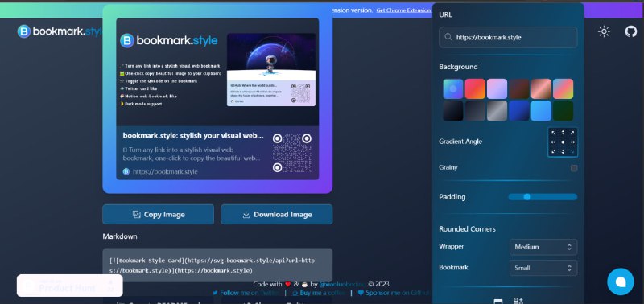644x304 pixels.
Task: Open the Sponsor me on GitHub link
Action: pyautogui.click(x=394, y=293)
